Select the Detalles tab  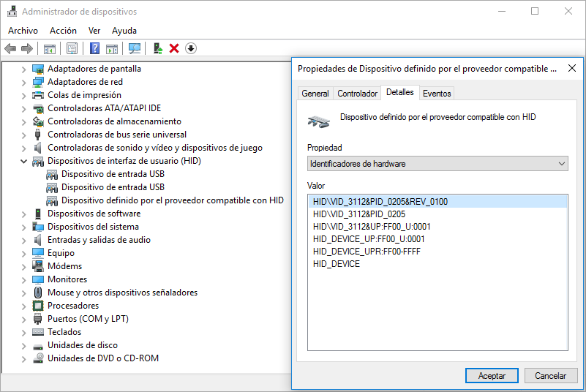coord(400,92)
